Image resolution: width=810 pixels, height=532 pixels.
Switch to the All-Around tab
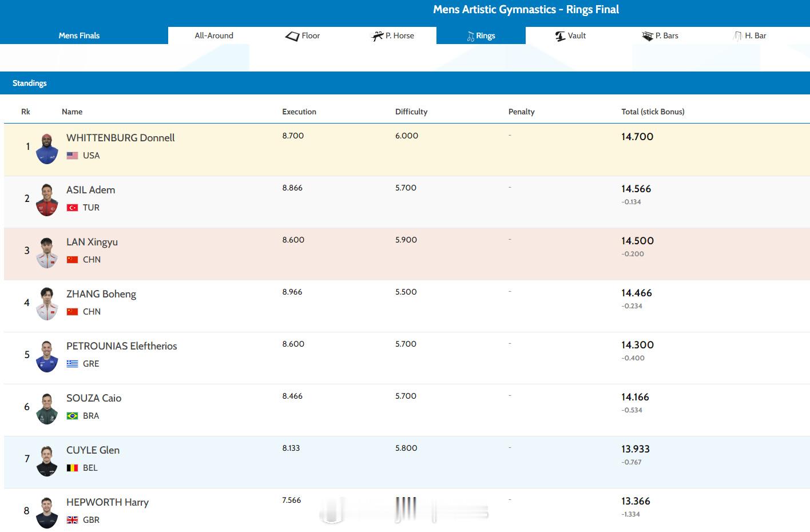point(214,35)
